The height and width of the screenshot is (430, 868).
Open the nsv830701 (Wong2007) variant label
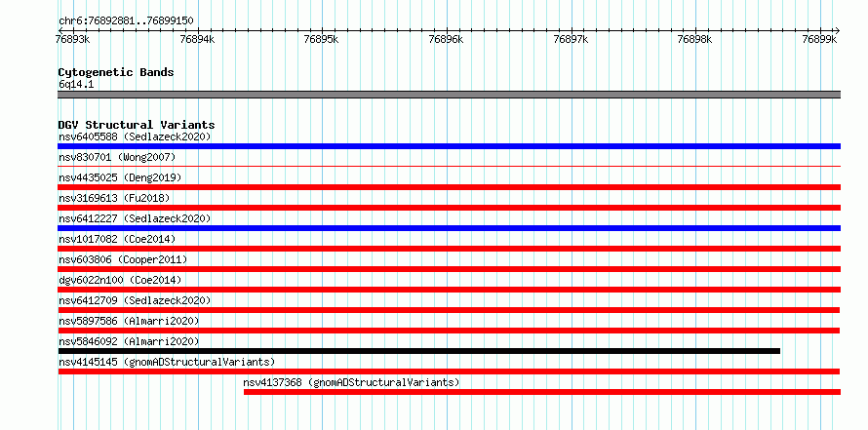coord(117,157)
